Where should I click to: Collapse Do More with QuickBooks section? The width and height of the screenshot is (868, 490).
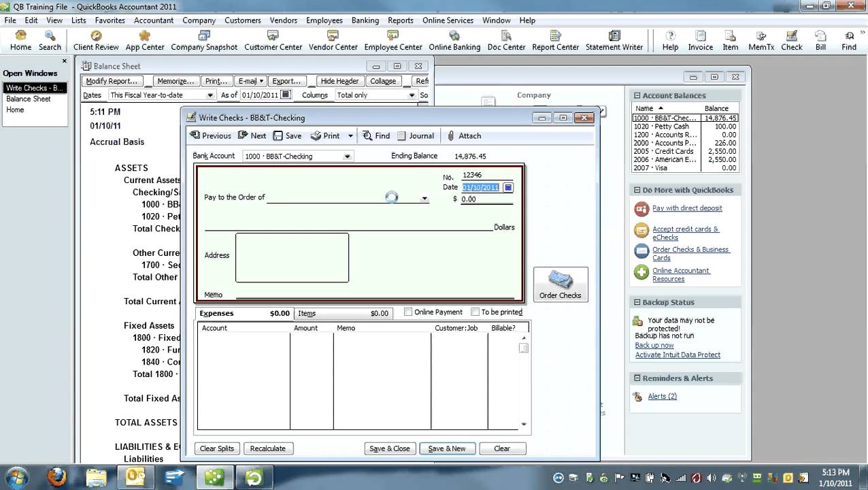637,190
